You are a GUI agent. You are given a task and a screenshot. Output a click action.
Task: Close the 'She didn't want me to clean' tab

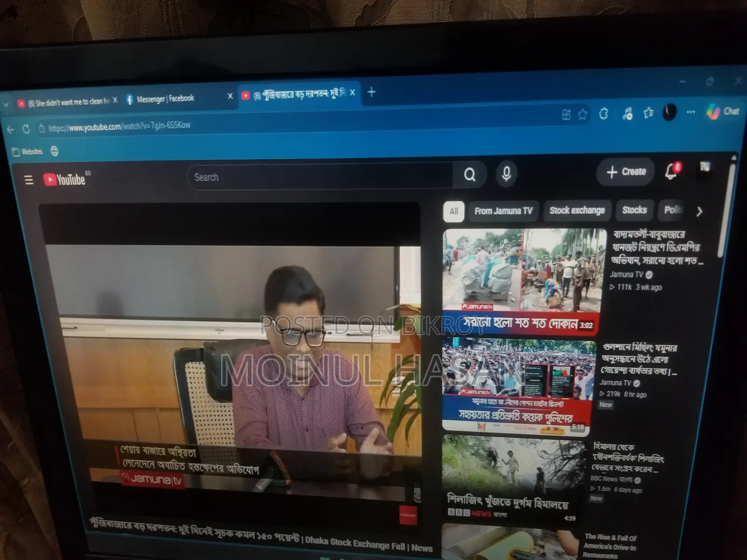coord(115,100)
